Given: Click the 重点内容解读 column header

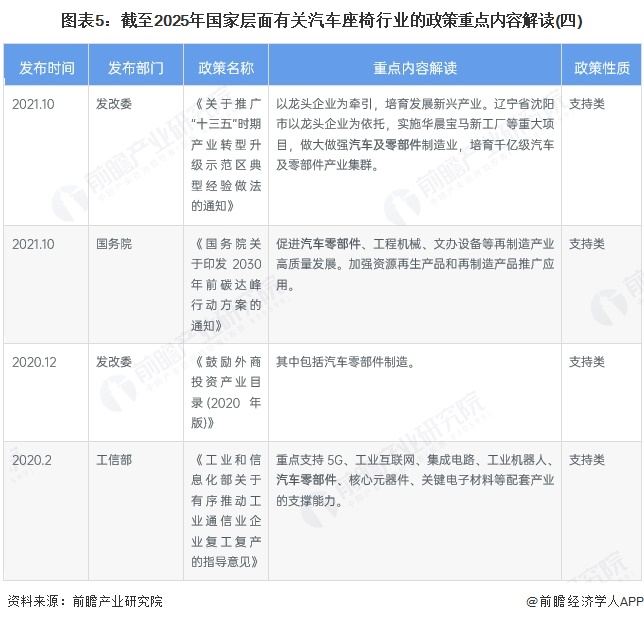Looking at the screenshot, I should [x=414, y=68].
